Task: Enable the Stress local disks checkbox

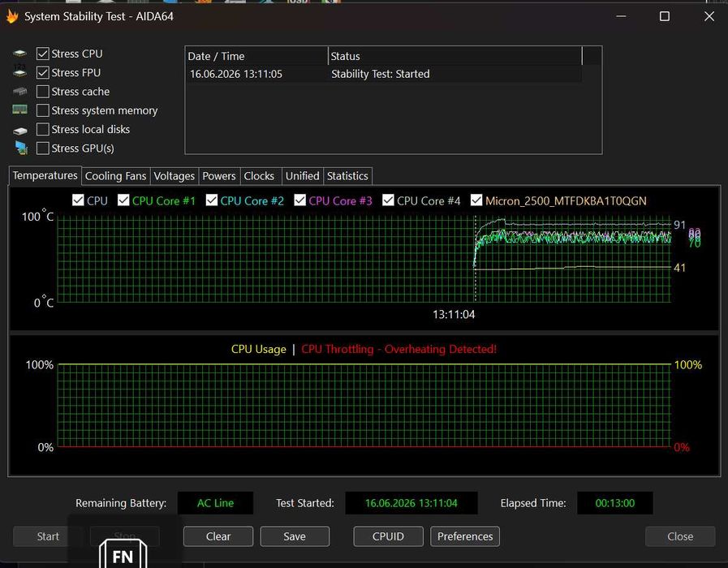Action: [43, 129]
